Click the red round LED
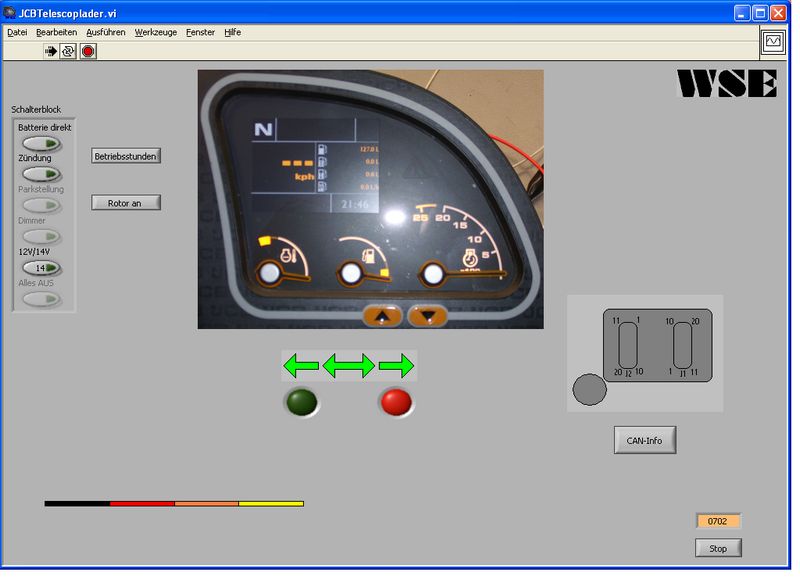800x587 pixels. tap(396, 402)
